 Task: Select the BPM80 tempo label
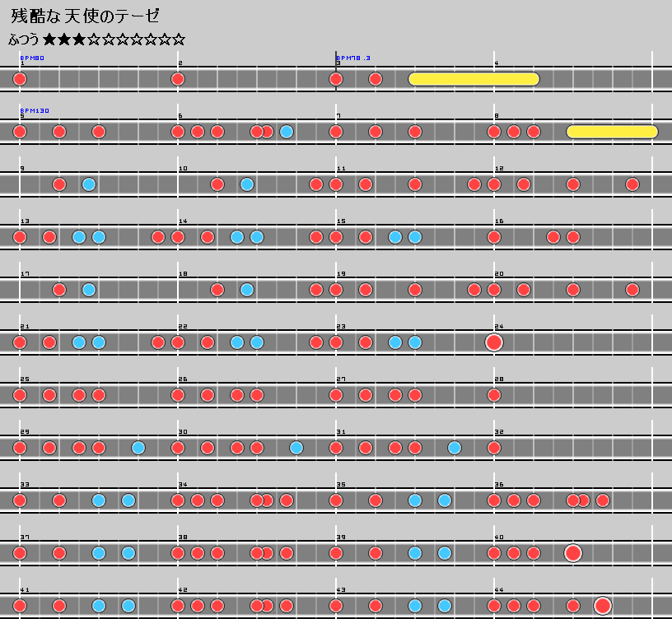(32, 58)
